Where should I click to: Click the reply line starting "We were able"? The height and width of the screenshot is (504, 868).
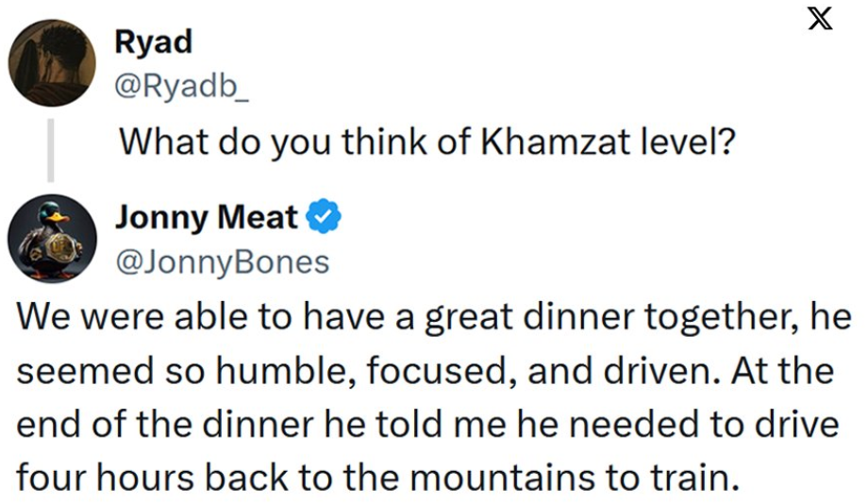434,318
